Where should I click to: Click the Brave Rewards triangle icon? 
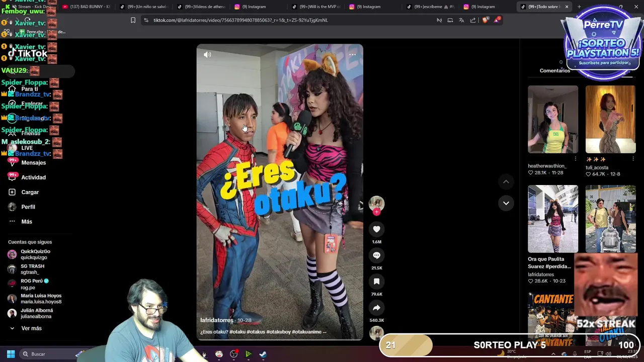(x=497, y=20)
